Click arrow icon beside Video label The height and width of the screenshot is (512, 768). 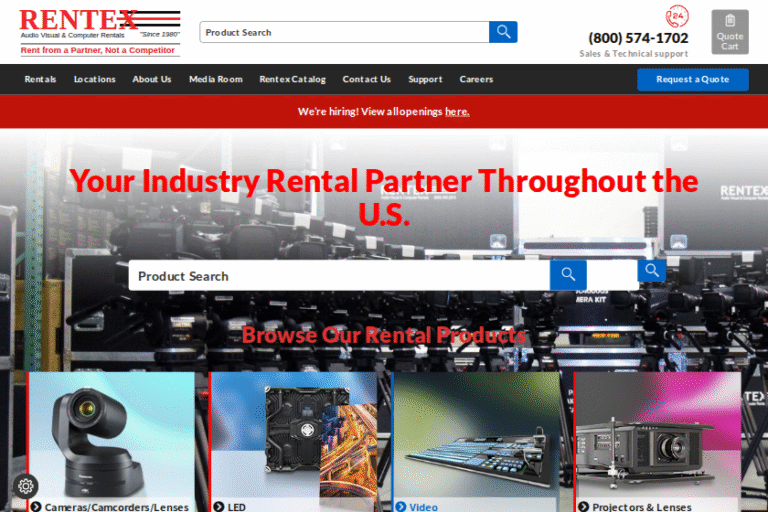pyautogui.click(x=401, y=507)
